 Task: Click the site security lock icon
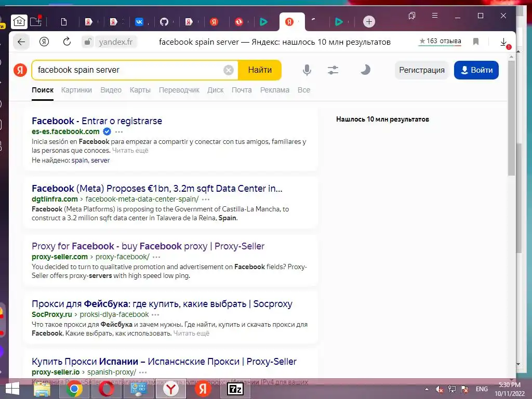[x=87, y=42]
